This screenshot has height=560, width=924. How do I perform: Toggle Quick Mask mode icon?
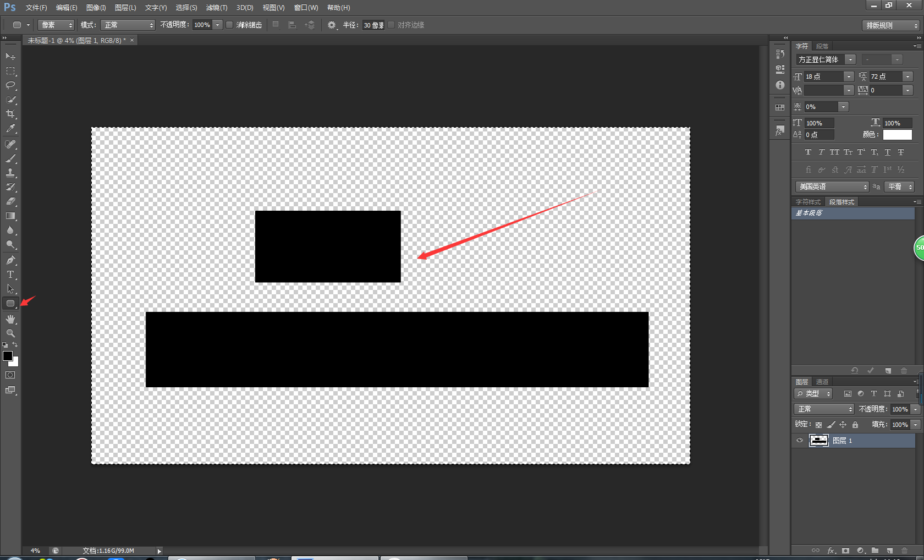(x=10, y=375)
